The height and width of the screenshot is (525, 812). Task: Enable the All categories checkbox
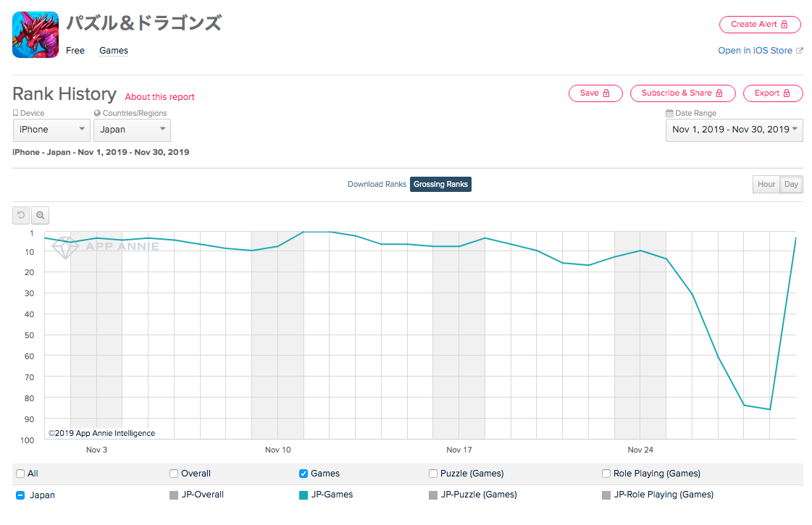[20, 474]
